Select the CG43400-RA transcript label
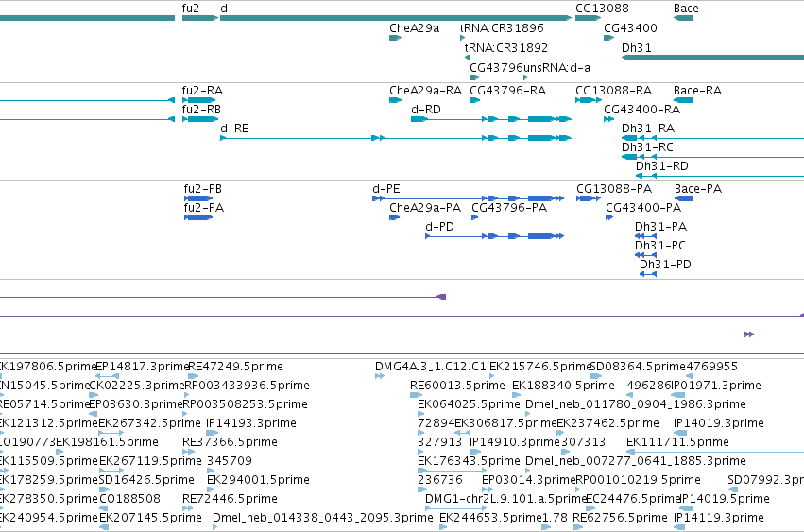This screenshot has height=532, width=804. click(x=641, y=110)
